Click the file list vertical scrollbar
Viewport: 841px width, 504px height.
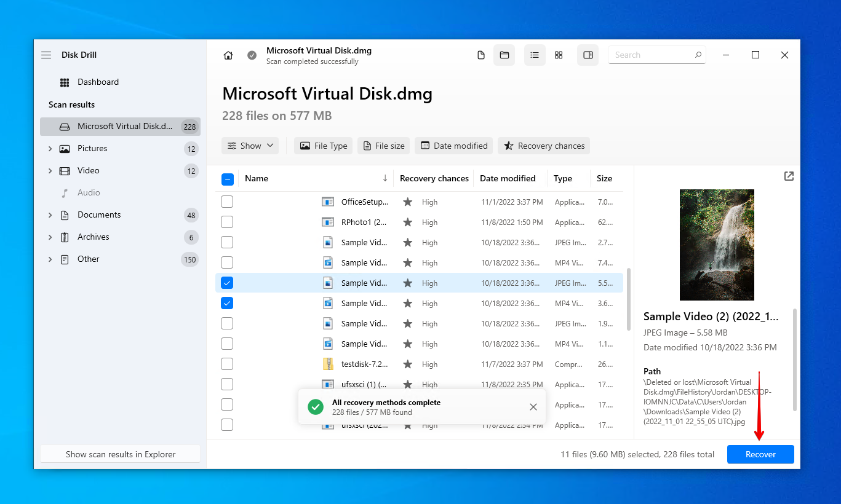pyautogui.click(x=628, y=299)
